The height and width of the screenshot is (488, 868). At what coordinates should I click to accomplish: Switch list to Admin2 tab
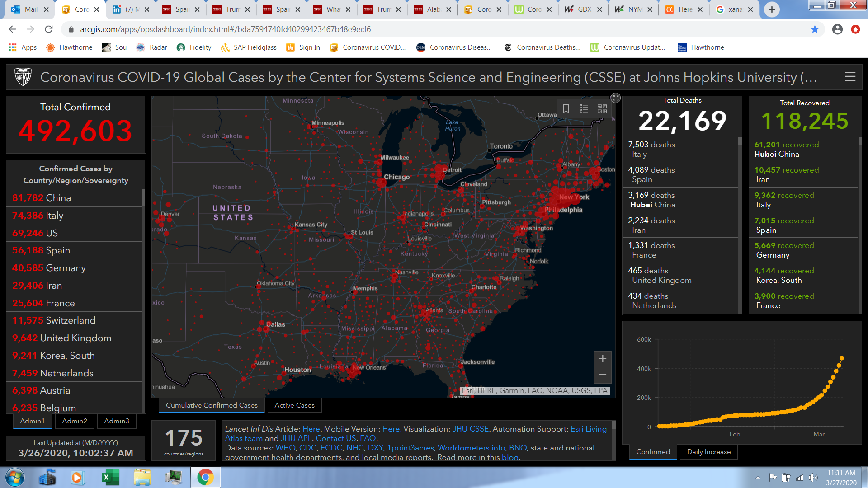tap(75, 421)
